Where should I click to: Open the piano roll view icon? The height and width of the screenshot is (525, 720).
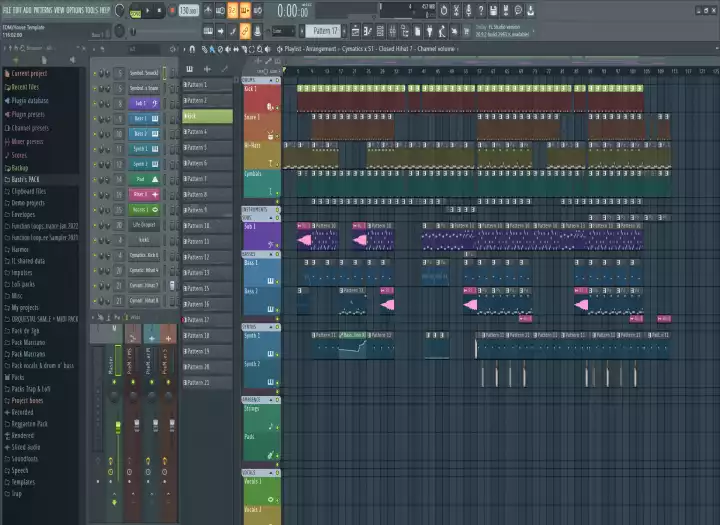367,31
